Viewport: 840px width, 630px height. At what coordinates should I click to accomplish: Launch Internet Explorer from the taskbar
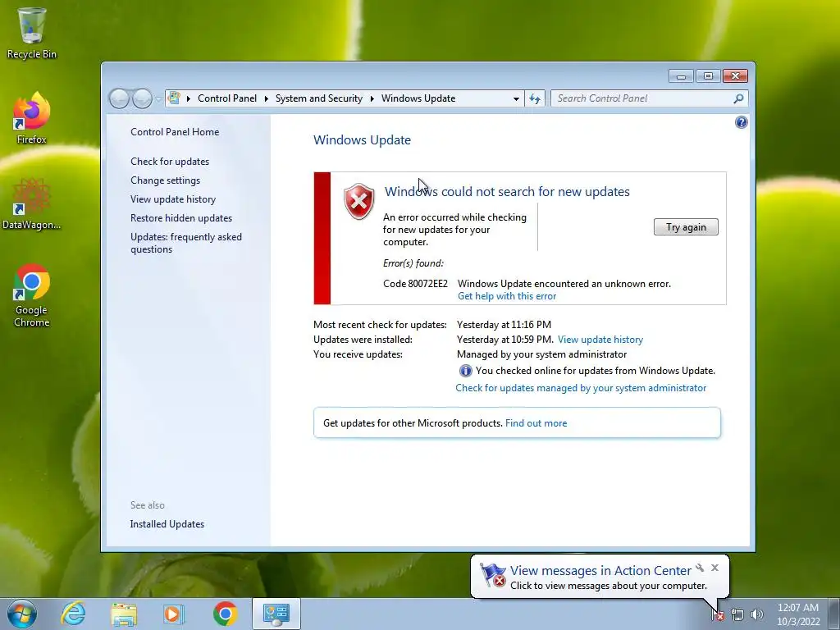point(73,614)
